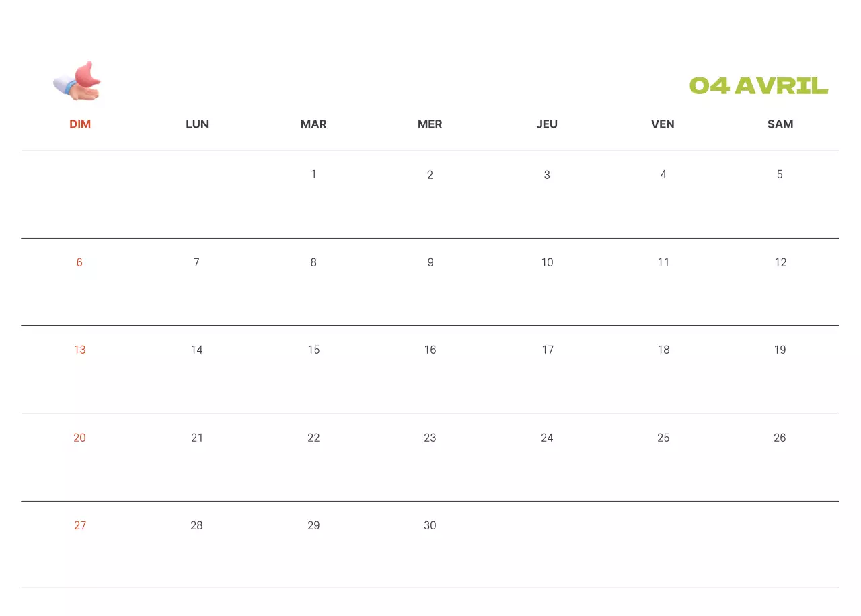Select the red DIM column header

[80, 124]
